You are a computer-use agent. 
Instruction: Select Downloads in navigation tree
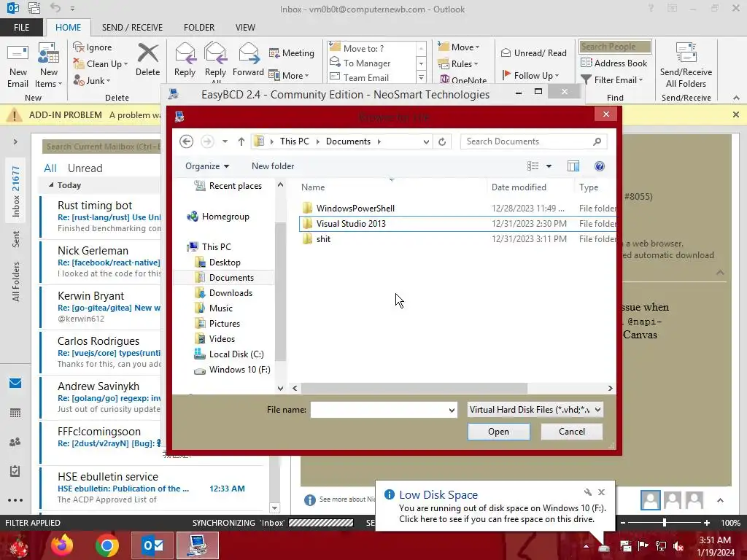pos(231,293)
